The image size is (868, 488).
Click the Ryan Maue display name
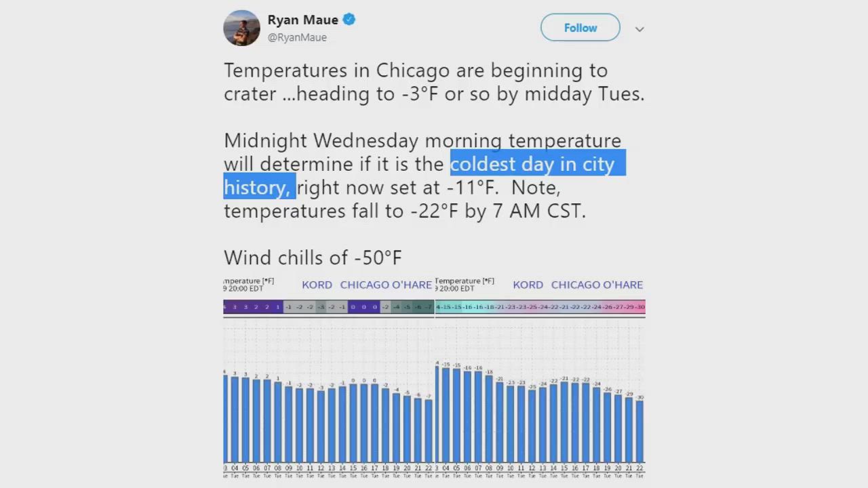(x=302, y=20)
